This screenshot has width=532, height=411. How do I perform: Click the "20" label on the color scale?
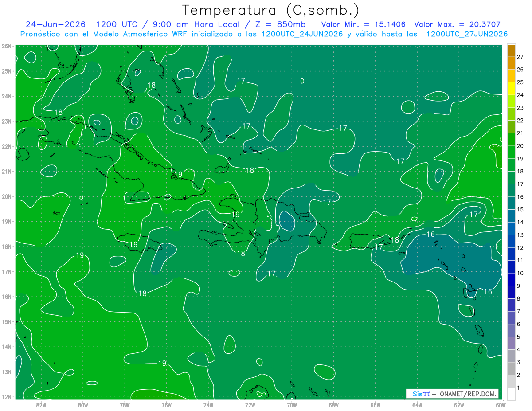tap(520, 146)
